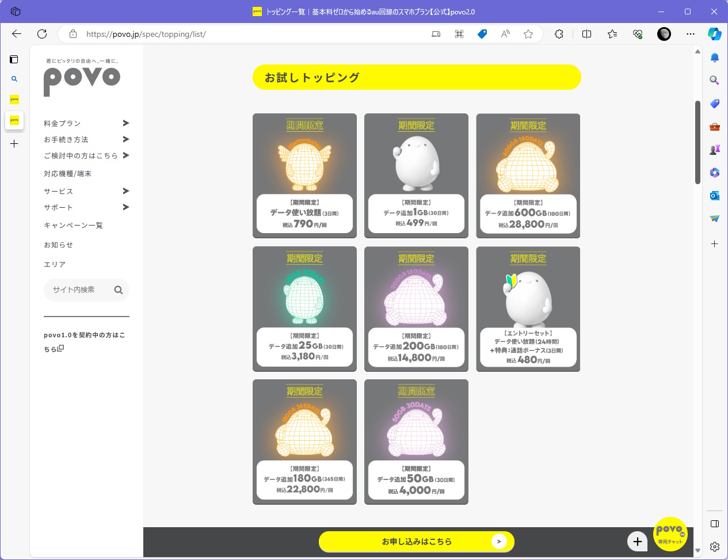Click the Read aloud icon in address bar
Screen dimensions: 728x560
click(505, 34)
